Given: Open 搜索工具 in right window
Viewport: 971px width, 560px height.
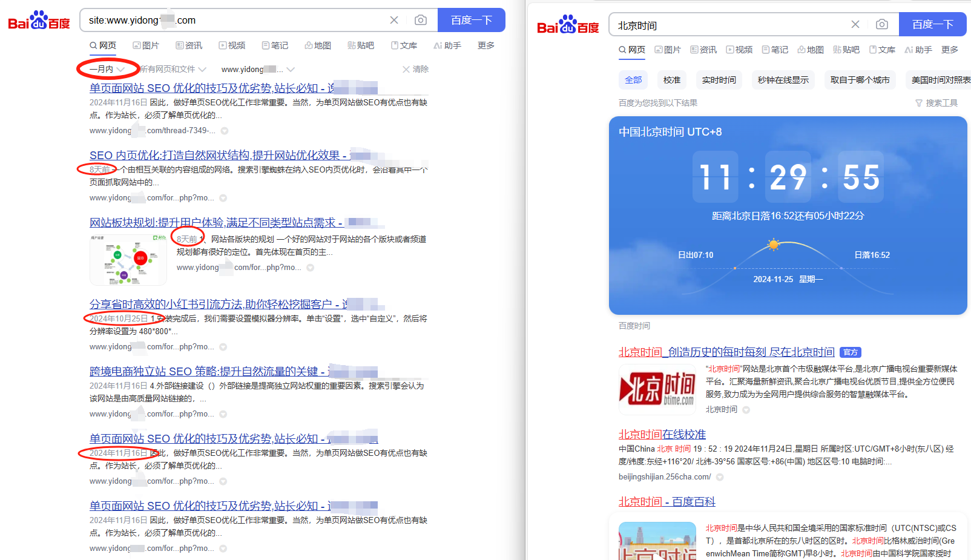Looking at the screenshot, I should click(936, 103).
